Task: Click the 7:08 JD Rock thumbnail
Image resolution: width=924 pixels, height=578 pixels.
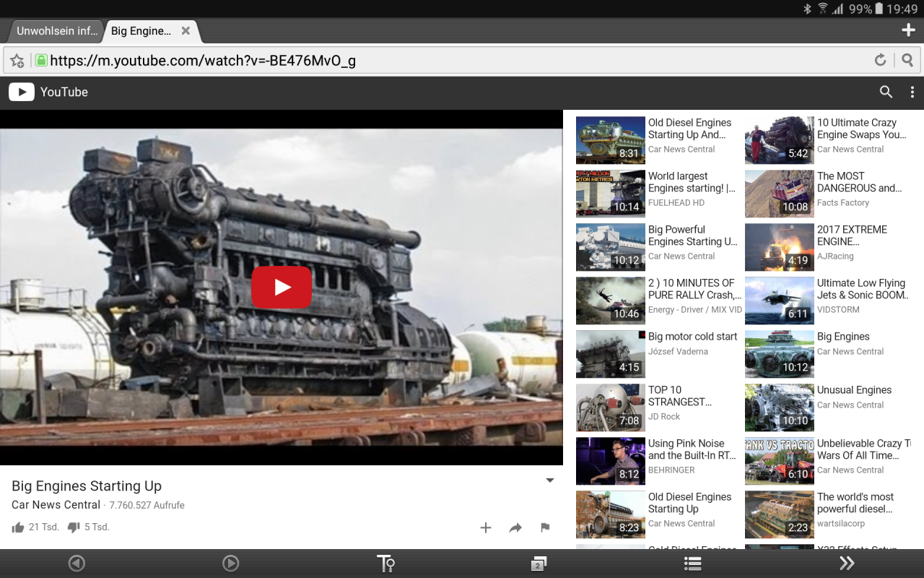Action: click(x=610, y=407)
